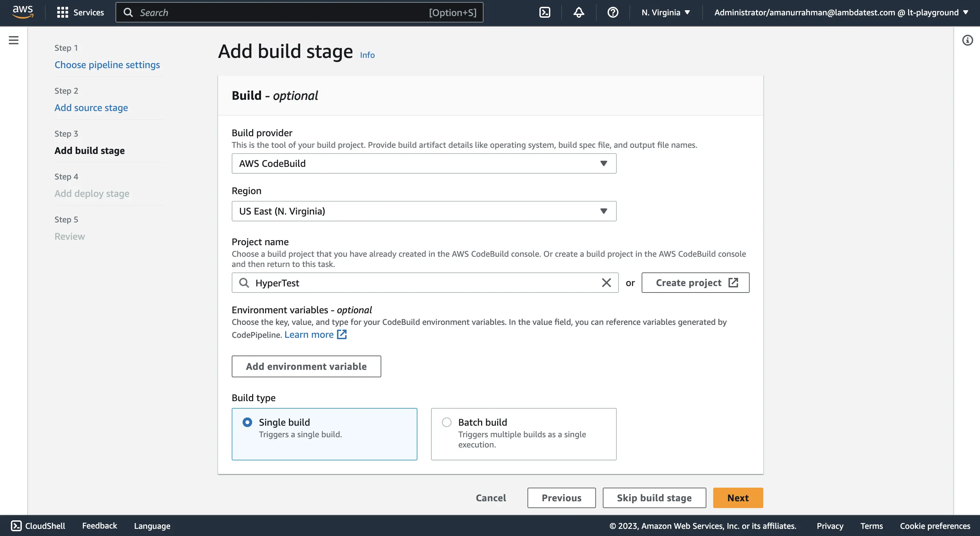This screenshot has height=536, width=980.
Task: Launch CloudShell from the top bar icon
Action: click(x=545, y=12)
